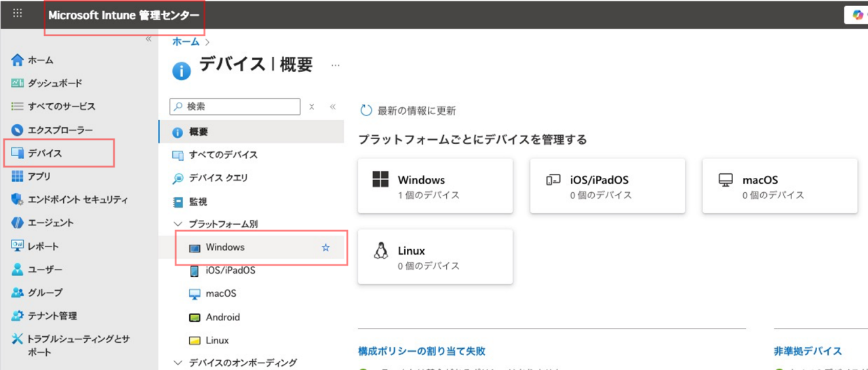Select the エンドポイント セキュリティ shield icon
The width and height of the screenshot is (868, 370).
tap(18, 200)
